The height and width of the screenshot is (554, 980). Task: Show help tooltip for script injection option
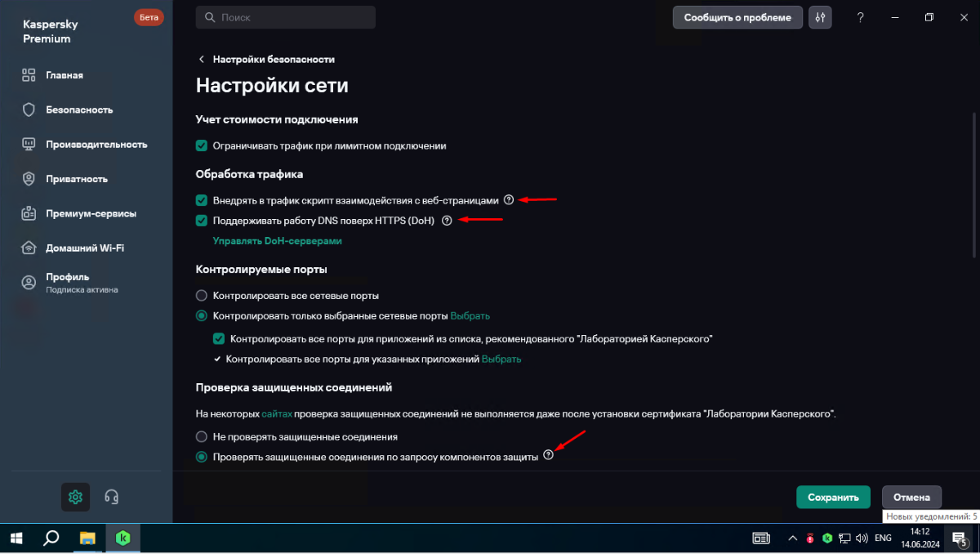[509, 199]
